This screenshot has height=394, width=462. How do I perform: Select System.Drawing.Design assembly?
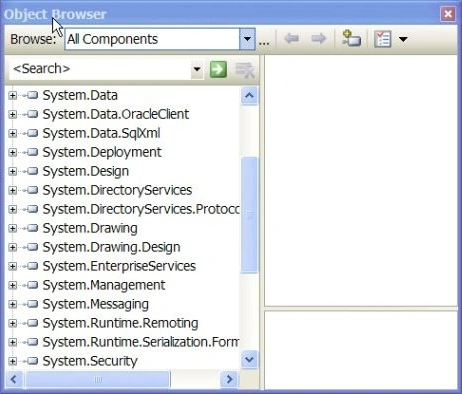pos(111,248)
